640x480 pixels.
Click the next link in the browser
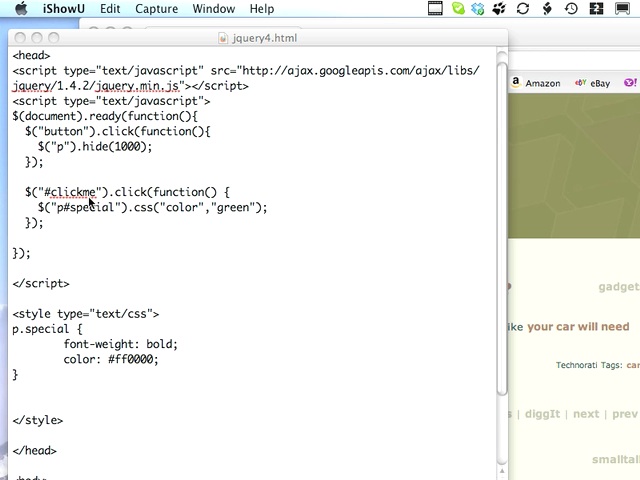click(x=586, y=414)
